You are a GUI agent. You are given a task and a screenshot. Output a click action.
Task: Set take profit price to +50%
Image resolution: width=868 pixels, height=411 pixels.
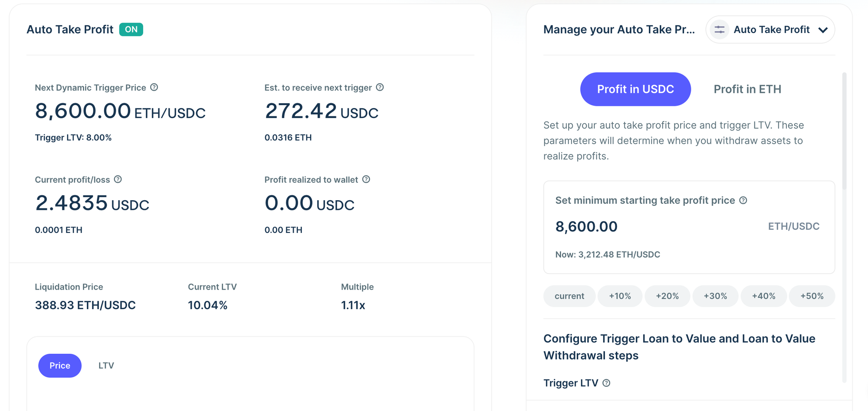tap(812, 296)
